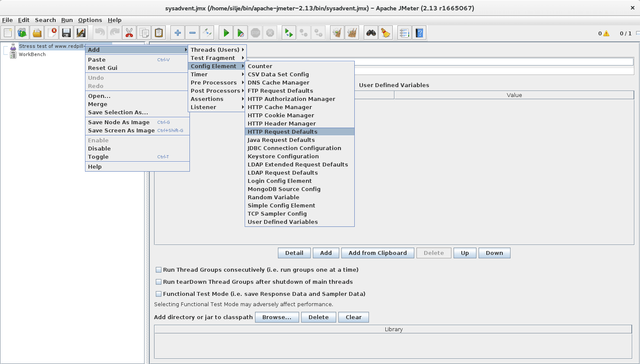Choose Disable in the context menu
The image size is (640, 364).
(x=137, y=148)
